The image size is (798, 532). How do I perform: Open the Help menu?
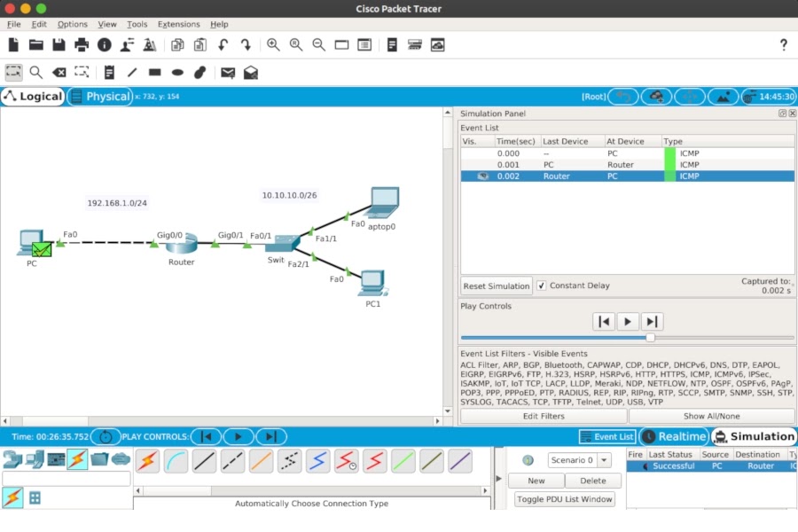[219, 24]
